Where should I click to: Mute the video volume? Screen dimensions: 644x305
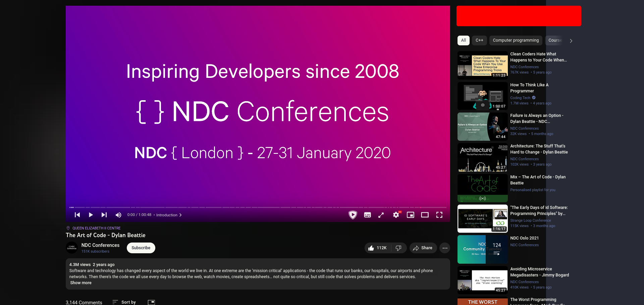[118, 215]
